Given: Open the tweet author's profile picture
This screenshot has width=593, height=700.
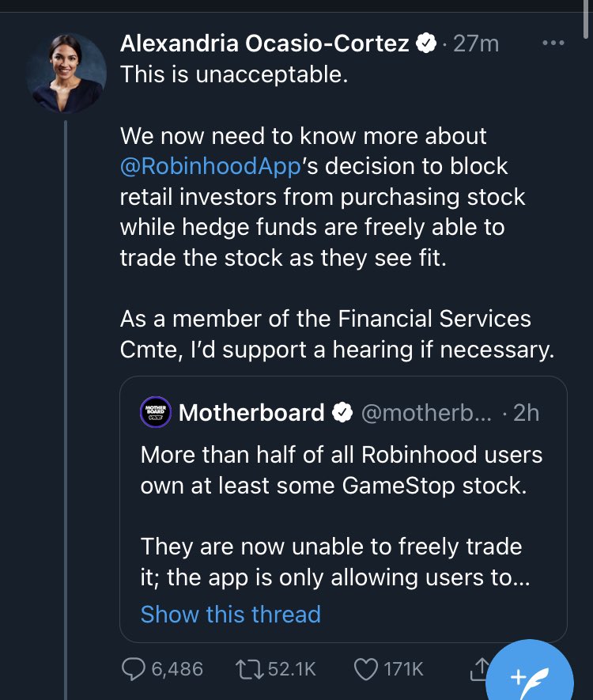Looking at the screenshot, I should (x=66, y=73).
